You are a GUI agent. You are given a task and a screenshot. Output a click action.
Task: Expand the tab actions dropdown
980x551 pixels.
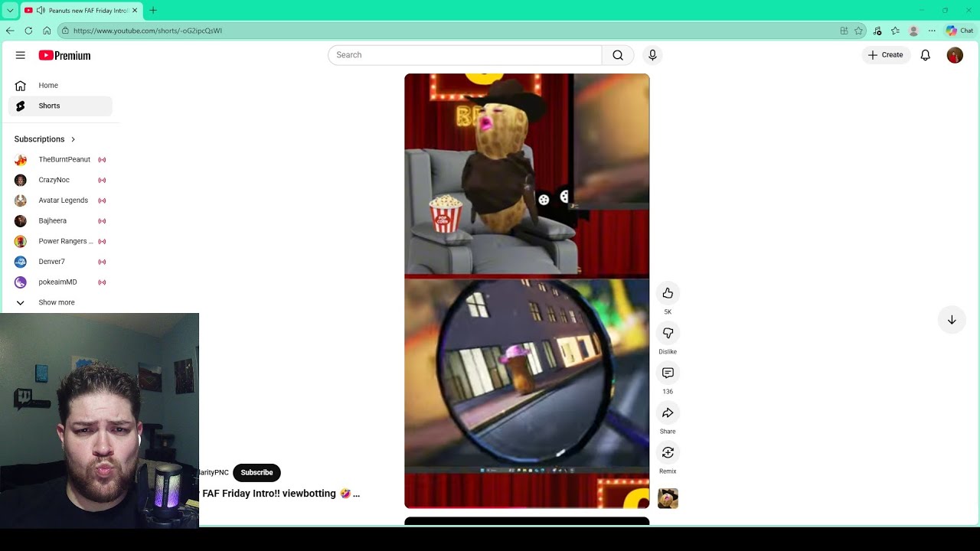10,10
